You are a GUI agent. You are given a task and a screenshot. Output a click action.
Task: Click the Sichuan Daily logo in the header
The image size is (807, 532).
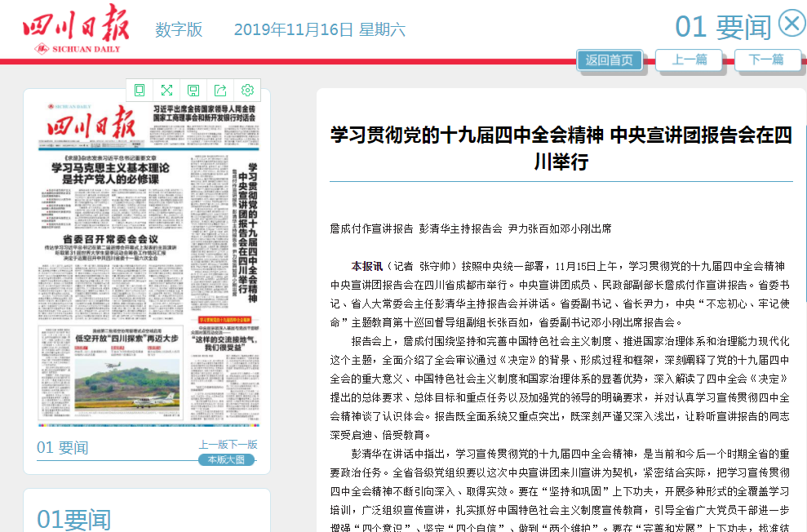point(76,29)
